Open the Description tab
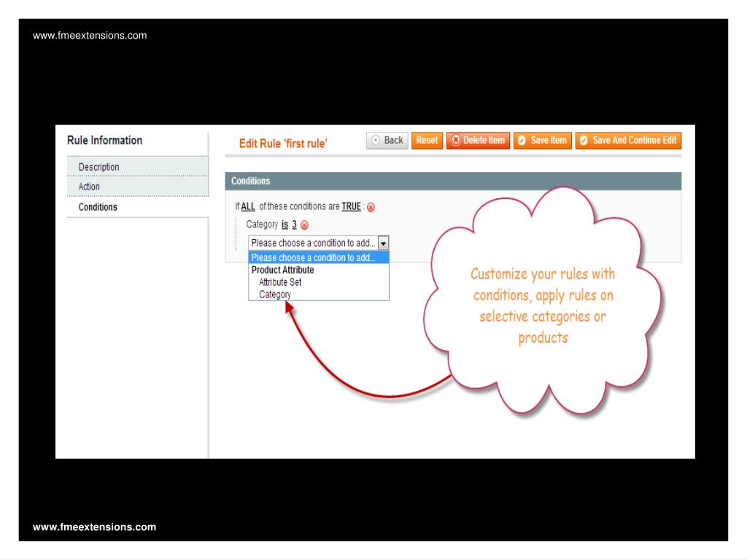Viewport: 747px width, 560px height. (x=138, y=167)
